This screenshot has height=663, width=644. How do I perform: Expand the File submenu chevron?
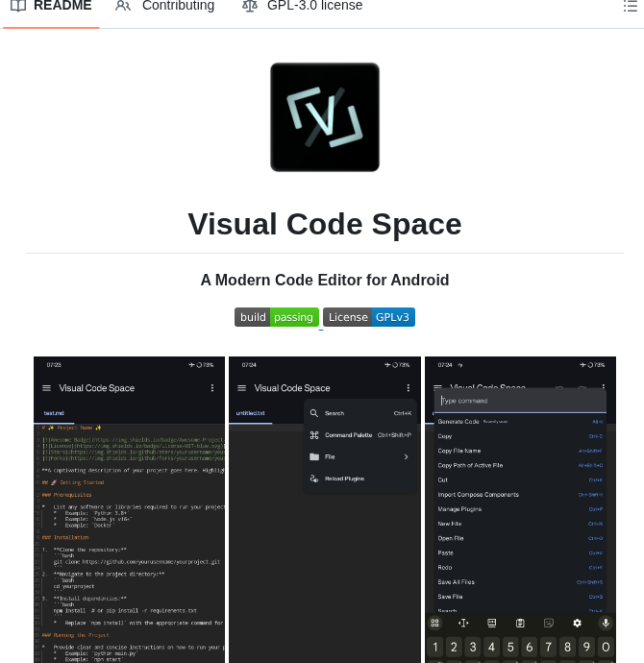pos(406,456)
